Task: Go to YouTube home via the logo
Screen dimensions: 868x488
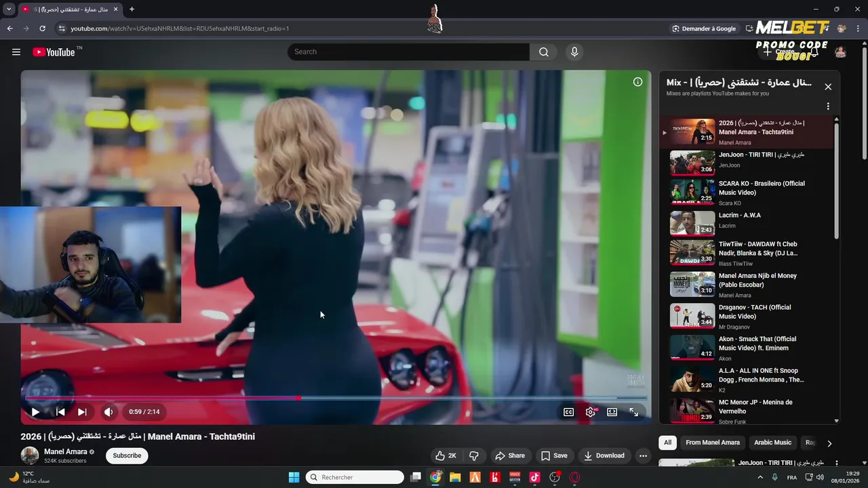Action: [x=54, y=52]
